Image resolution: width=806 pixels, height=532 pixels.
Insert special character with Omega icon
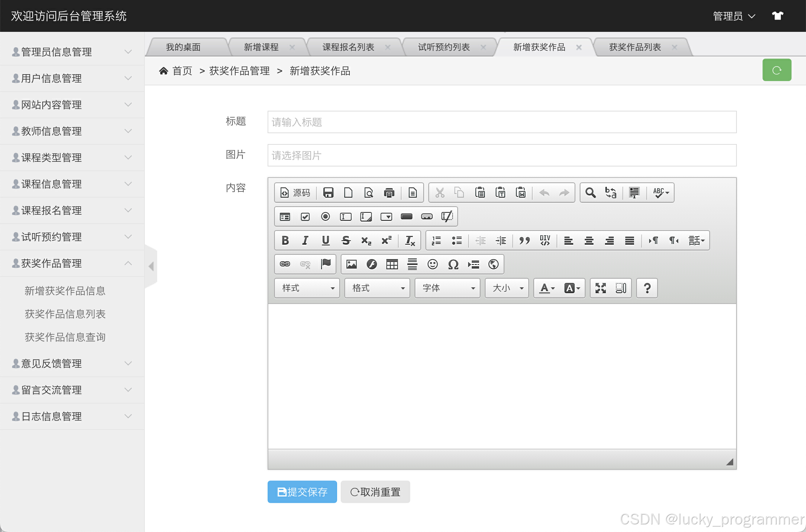(x=453, y=265)
